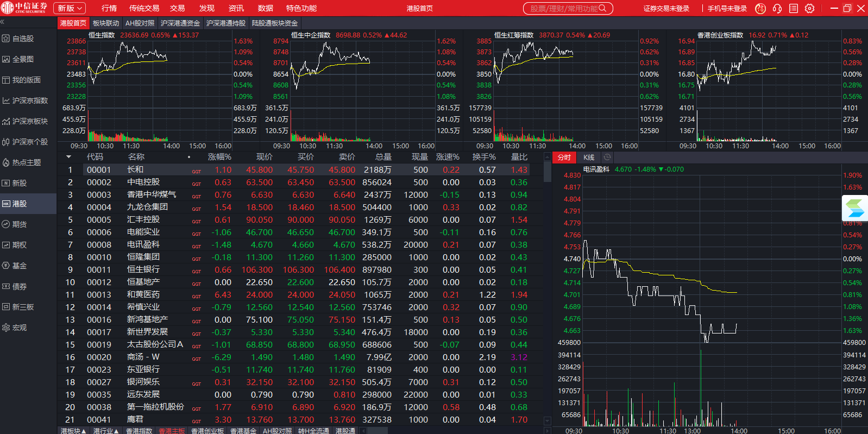The image size is (868, 434).
Task: Click 手机号未登录 login link
Action: (727, 8)
